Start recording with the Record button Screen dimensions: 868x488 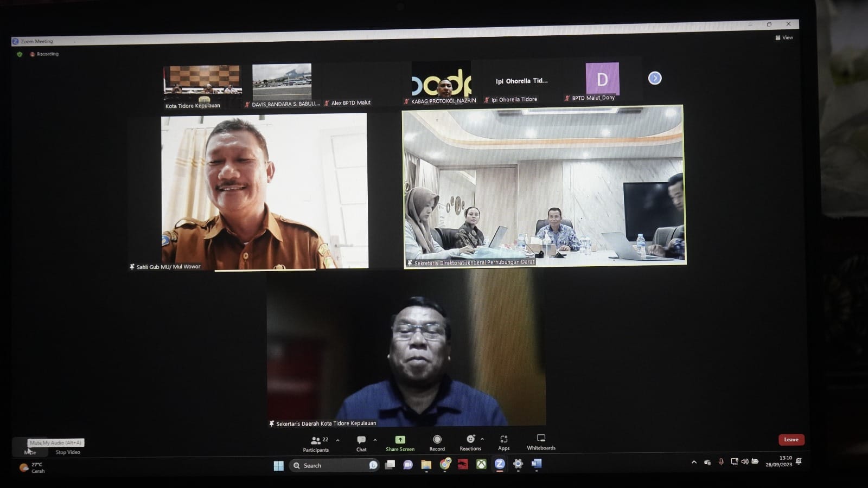tap(437, 443)
